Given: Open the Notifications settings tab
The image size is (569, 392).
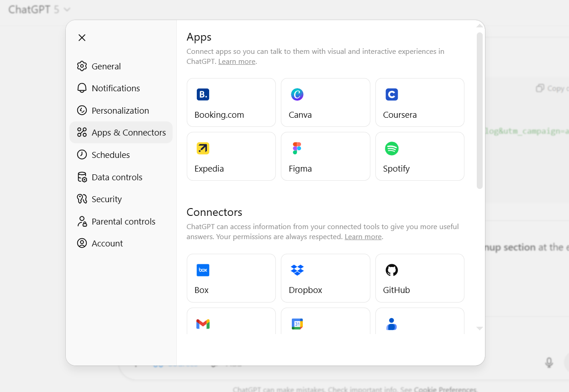Looking at the screenshot, I should 121,88.
